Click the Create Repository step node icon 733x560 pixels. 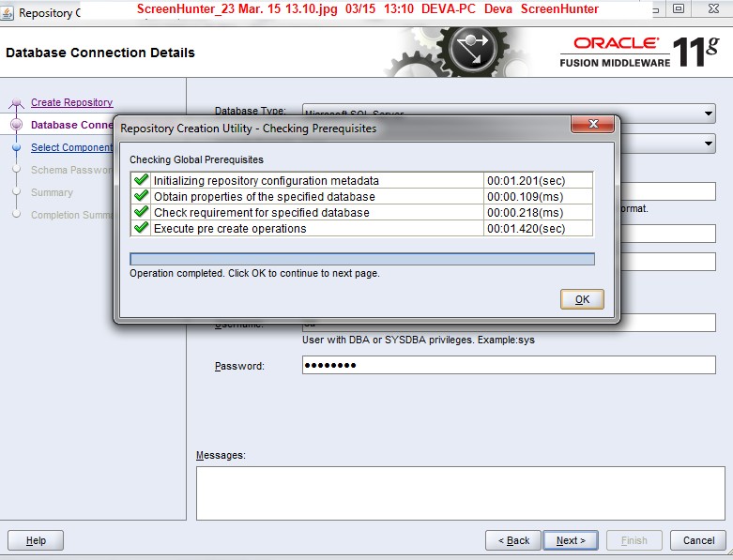click(x=16, y=103)
